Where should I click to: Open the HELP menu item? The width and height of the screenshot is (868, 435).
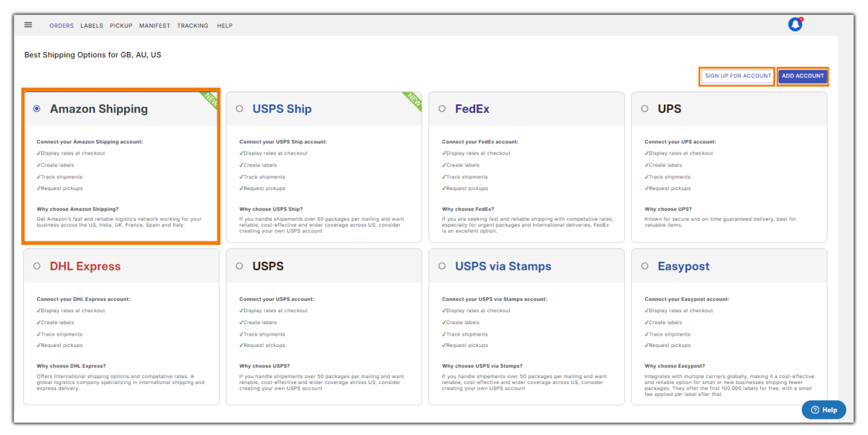225,26
